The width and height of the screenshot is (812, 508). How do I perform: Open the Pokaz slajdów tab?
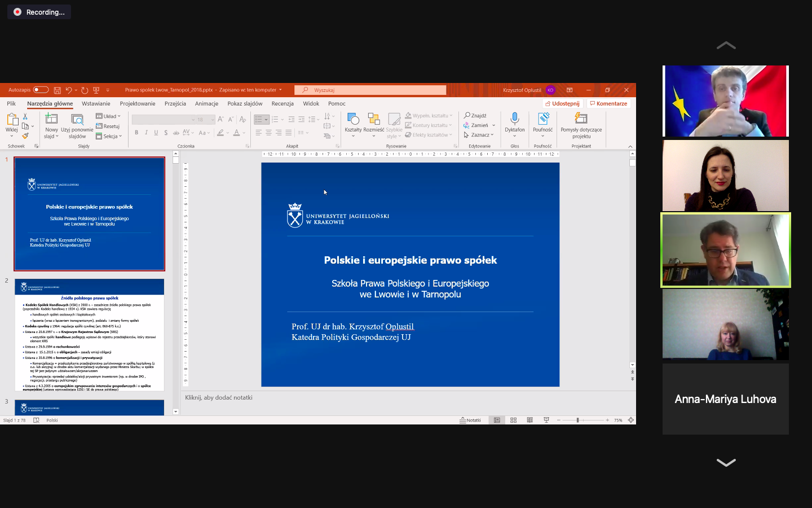click(245, 104)
